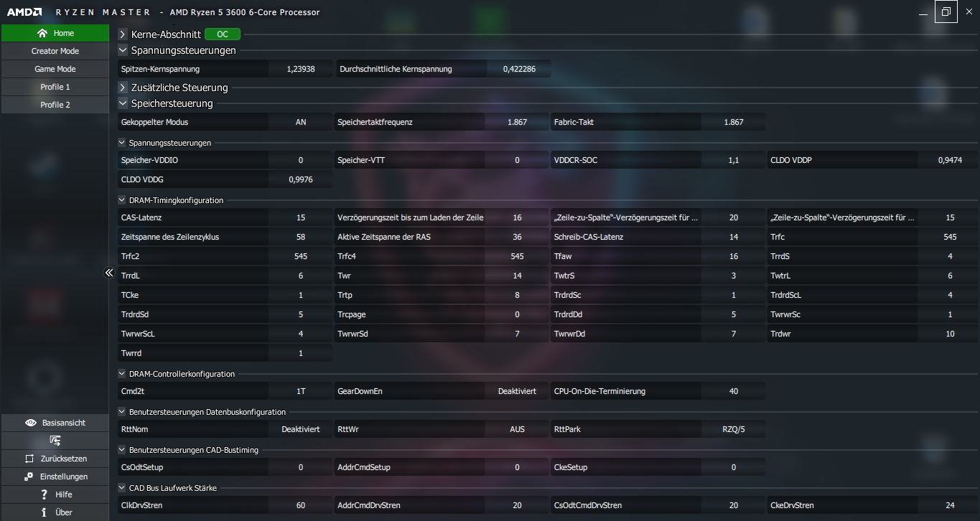The width and height of the screenshot is (980, 521).
Task: Click CkeDrvStren value 24
Action: point(950,505)
